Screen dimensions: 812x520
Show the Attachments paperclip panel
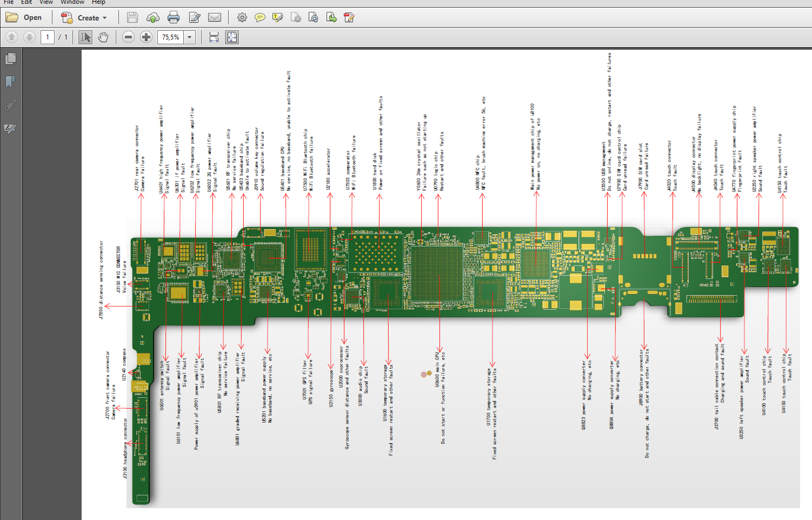[x=10, y=105]
